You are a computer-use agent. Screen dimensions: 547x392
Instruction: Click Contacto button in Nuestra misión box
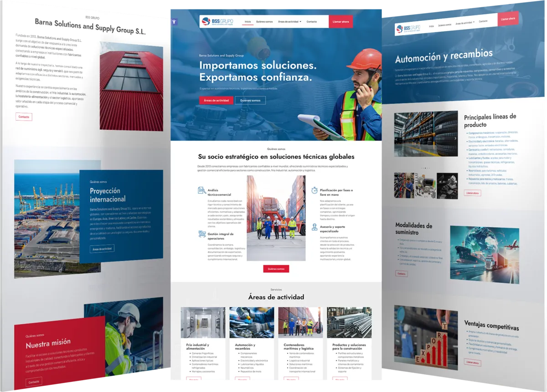(x=34, y=382)
